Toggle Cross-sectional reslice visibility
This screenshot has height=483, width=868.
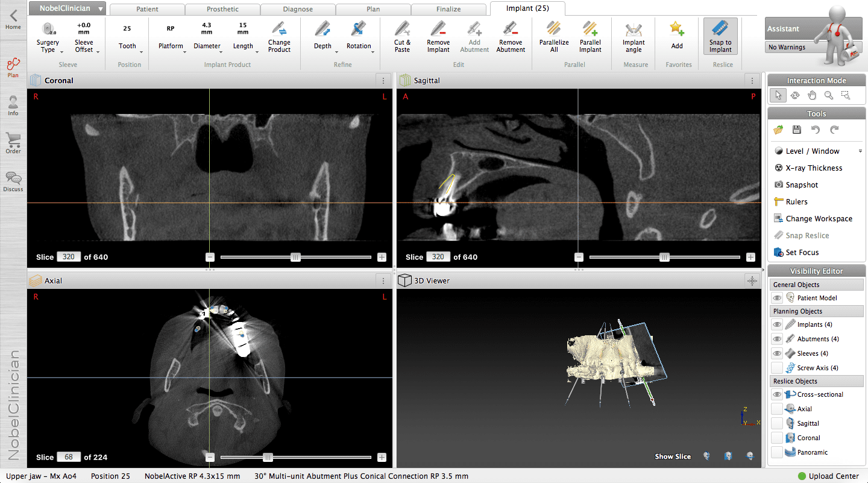pyautogui.click(x=777, y=394)
